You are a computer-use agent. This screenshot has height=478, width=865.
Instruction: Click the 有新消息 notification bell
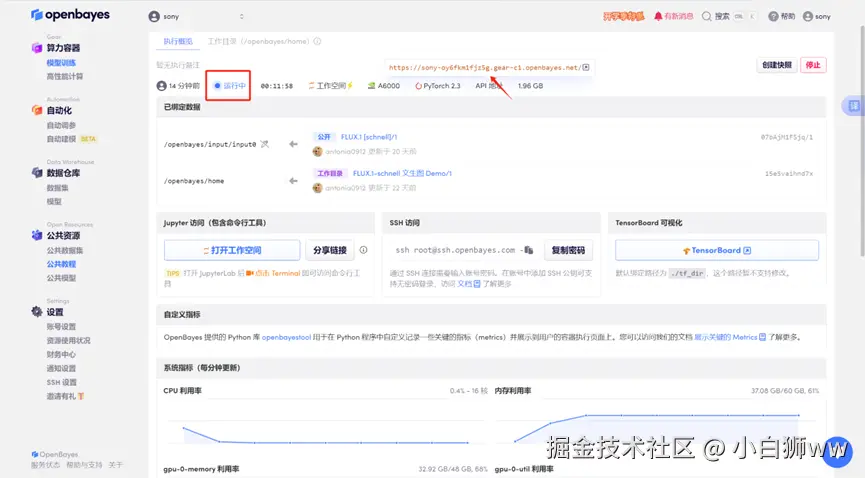click(x=658, y=17)
